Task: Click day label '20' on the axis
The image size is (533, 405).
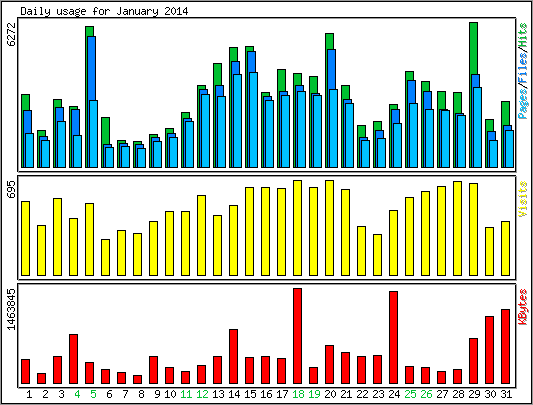Action: click(x=330, y=394)
